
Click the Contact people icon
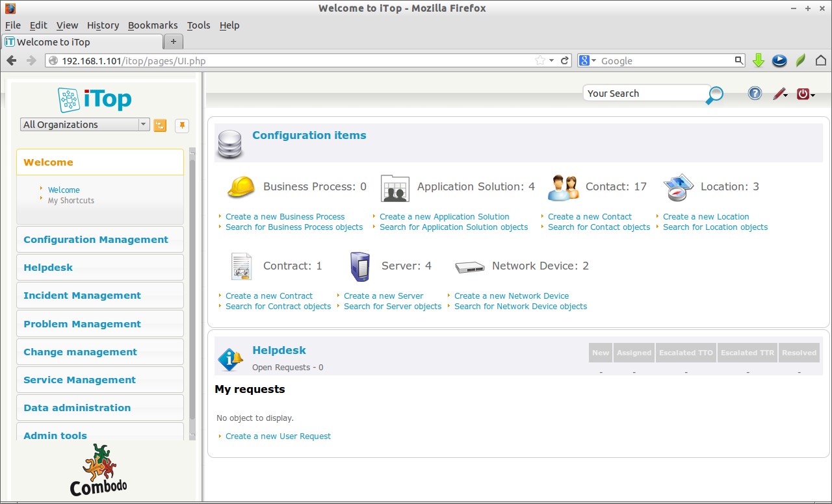pos(563,188)
